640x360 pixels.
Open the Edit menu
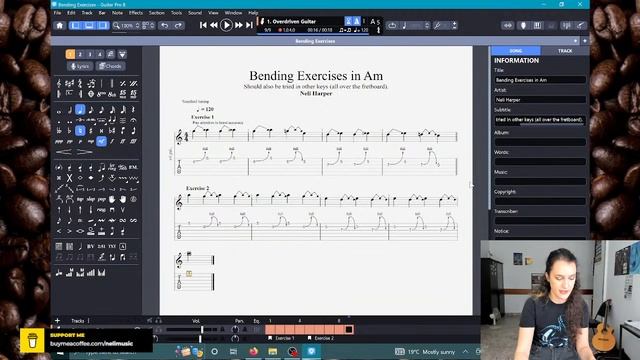point(71,13)
